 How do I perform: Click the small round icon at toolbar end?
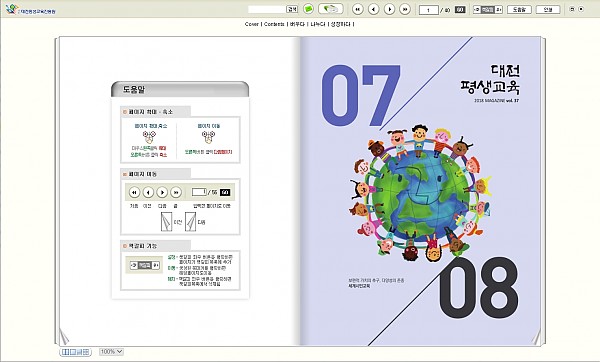coord(581,9)
